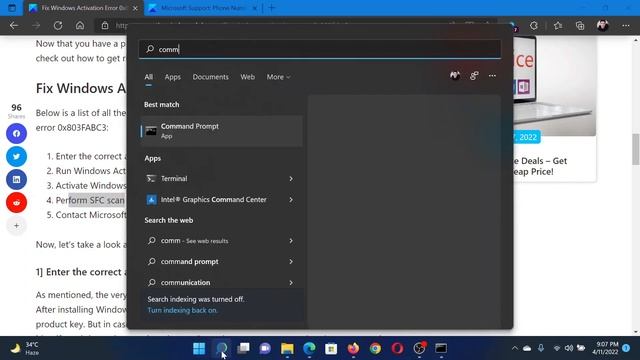Expand Intel Graphics Command Center chevron
The width and height of the screenshot is (640, 360).
tap(291, 200)
